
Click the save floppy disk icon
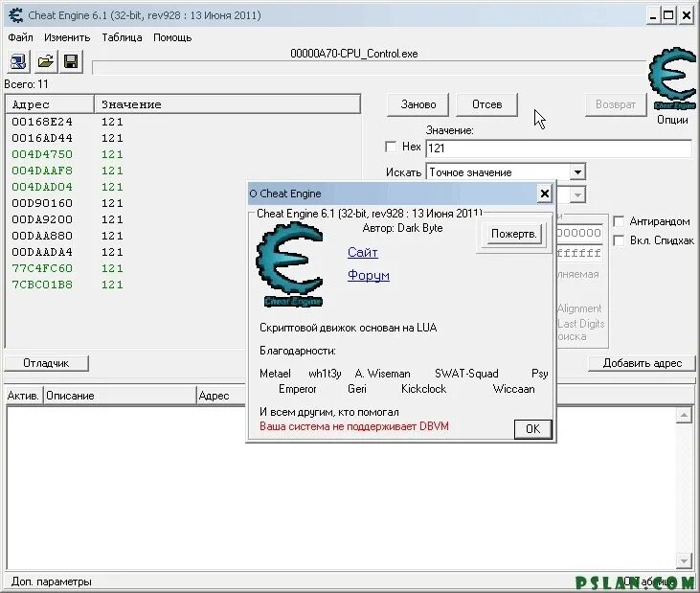click(x=71, y=61)
